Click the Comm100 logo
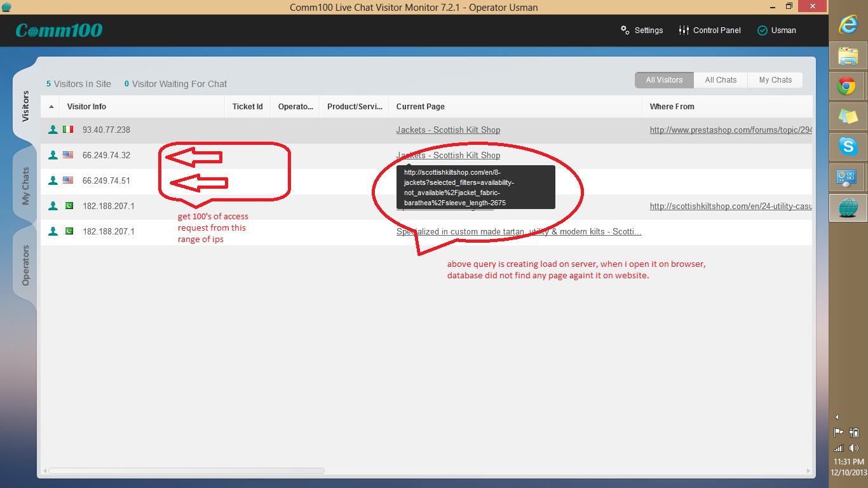 [59, 30]
